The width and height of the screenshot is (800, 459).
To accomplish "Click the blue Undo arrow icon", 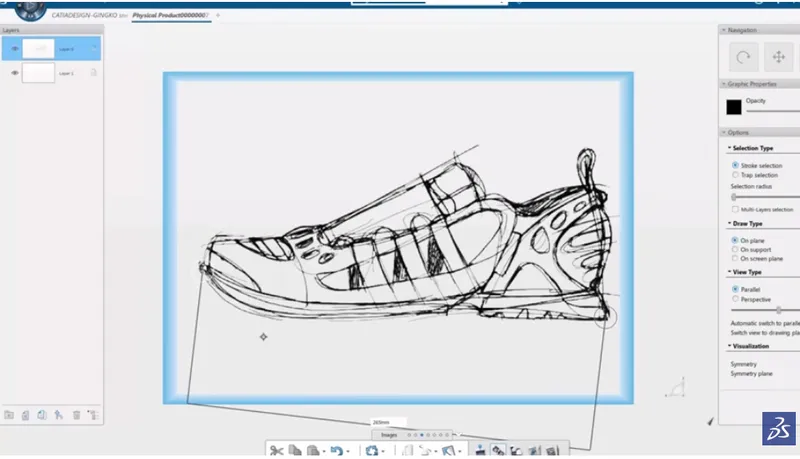I will (336, 451).
